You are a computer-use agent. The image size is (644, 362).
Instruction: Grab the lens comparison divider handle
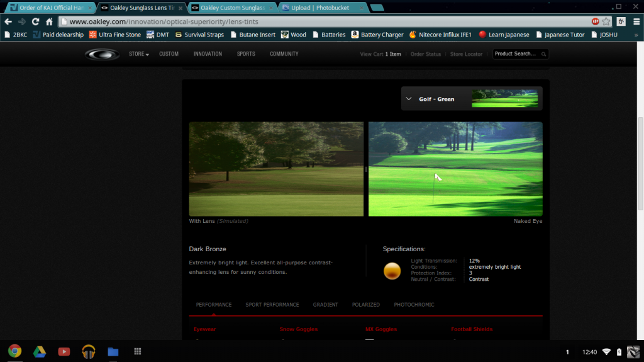(x=366, y=169)
